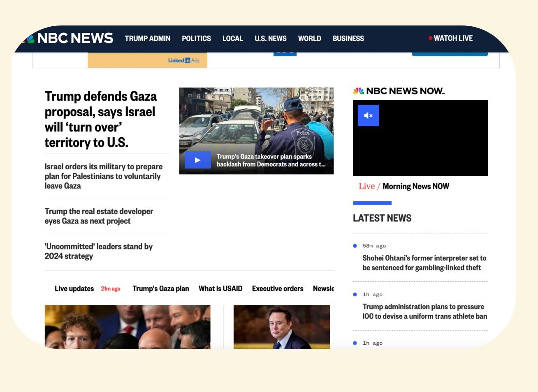Select the Executive orders tab
Viewport: 538px width, 392px height.
pyautogui.click(x=278, y=289)
